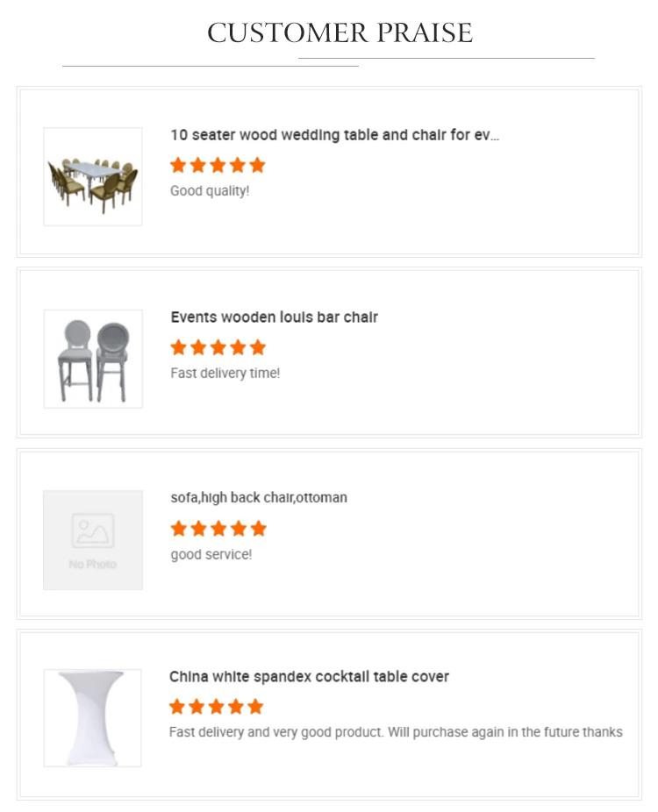Click star rating of spandex table cover
The width and height of the screenshot is (658, 812).
tap(216, 707)
